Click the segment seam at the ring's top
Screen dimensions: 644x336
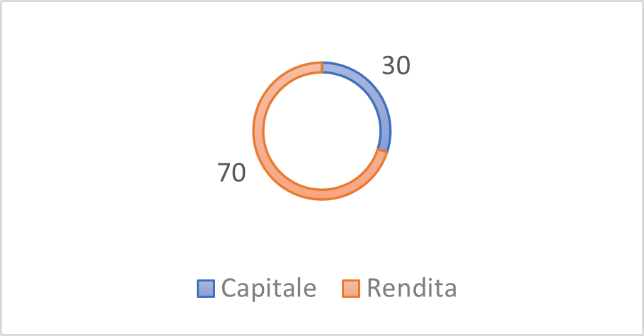pos(322,67)
